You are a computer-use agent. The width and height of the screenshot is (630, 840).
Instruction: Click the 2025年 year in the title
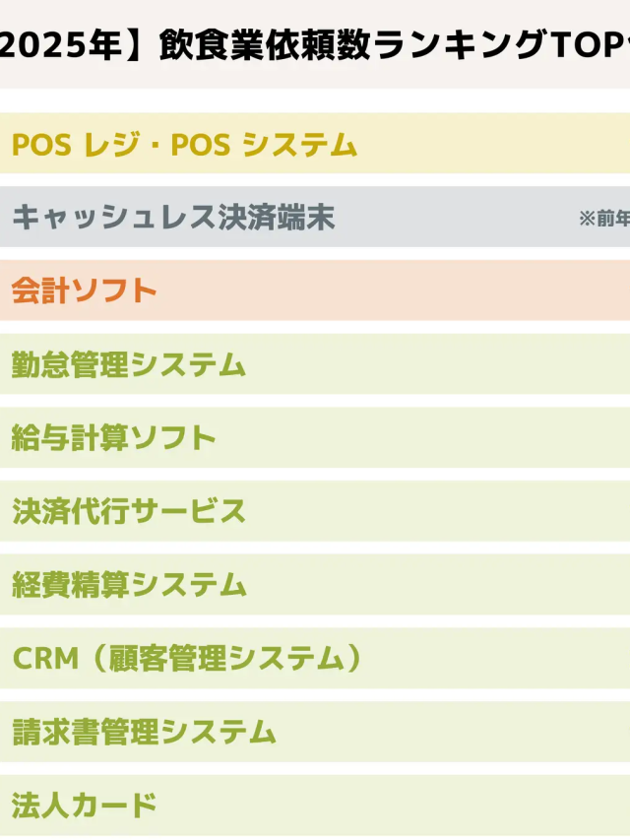pos(62,44)
